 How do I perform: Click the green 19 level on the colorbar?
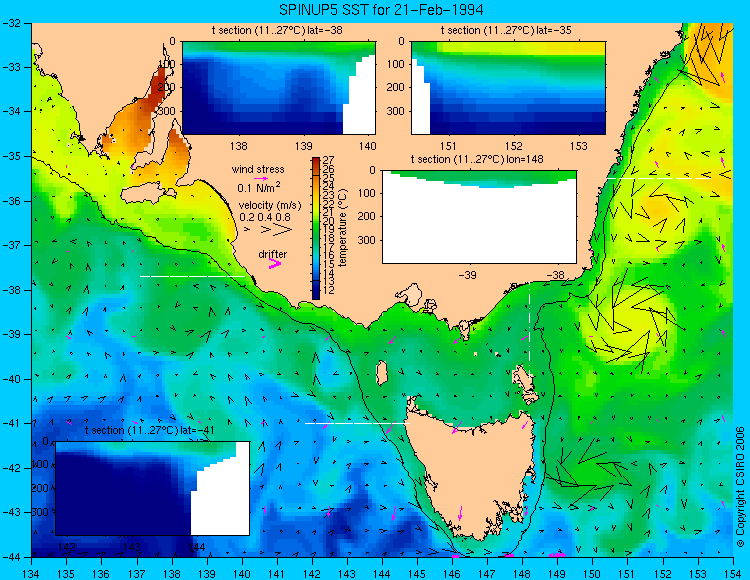(x=316, y=231)
